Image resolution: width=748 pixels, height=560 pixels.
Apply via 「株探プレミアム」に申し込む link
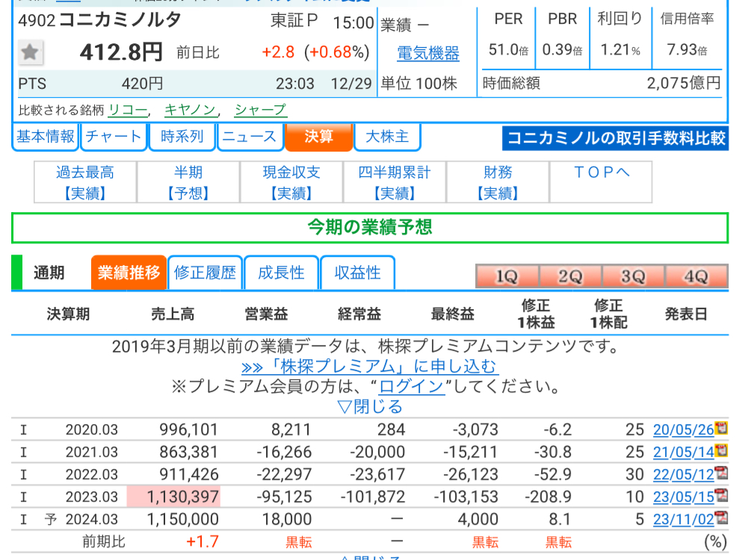point(368,367)
